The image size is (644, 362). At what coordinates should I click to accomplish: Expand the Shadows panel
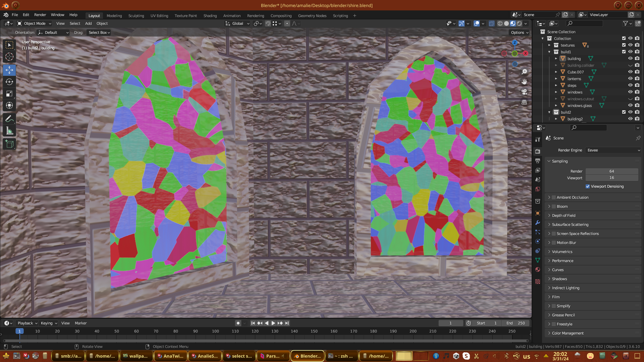click(559, 279)
